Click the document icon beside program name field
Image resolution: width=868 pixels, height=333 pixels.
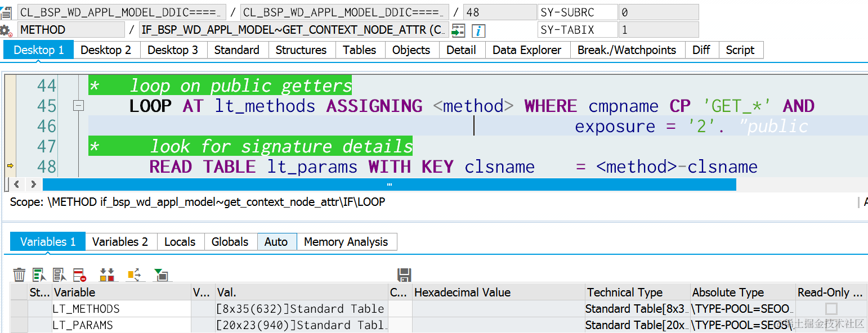(6, 12)
